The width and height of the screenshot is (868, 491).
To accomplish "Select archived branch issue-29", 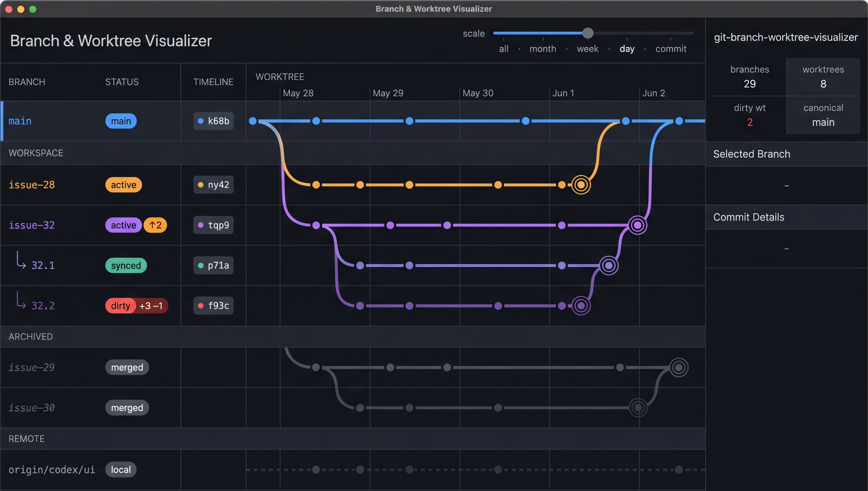I will tap(31, 368).
